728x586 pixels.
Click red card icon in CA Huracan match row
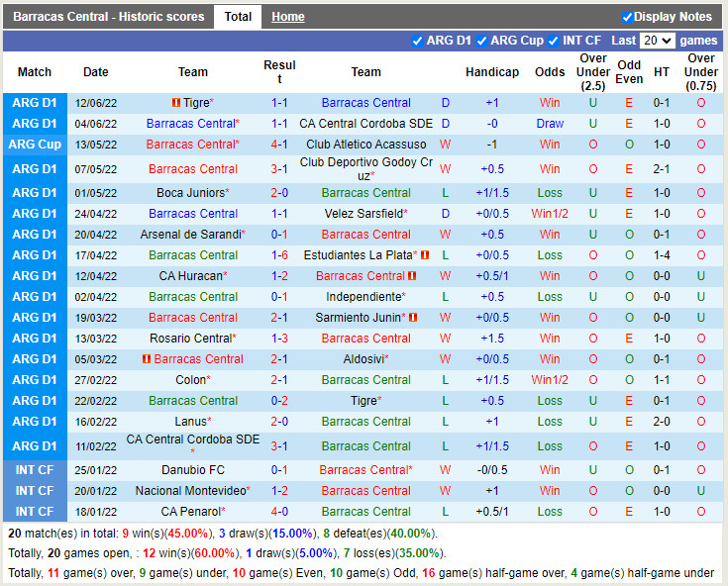(411, 276)
